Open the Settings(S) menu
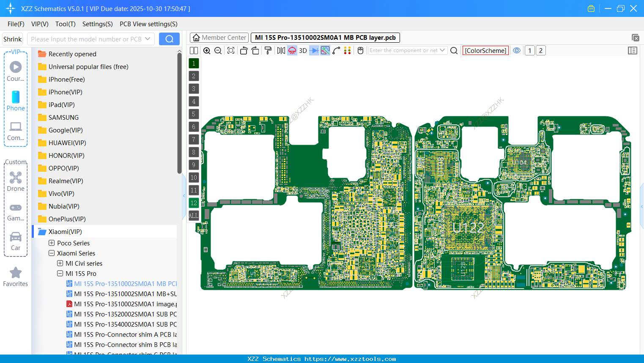Screen dimensions: 644x363 (x=98, y=24)
